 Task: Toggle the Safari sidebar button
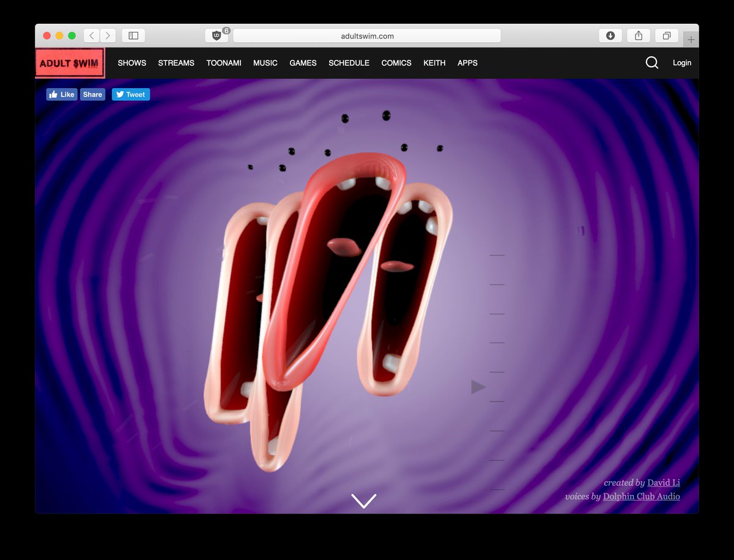point(133,35)
